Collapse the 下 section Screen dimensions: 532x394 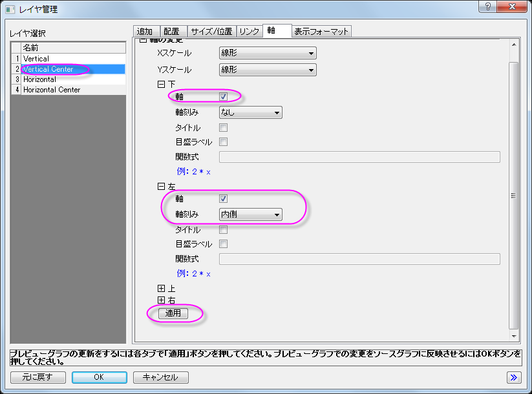[161, 85]
